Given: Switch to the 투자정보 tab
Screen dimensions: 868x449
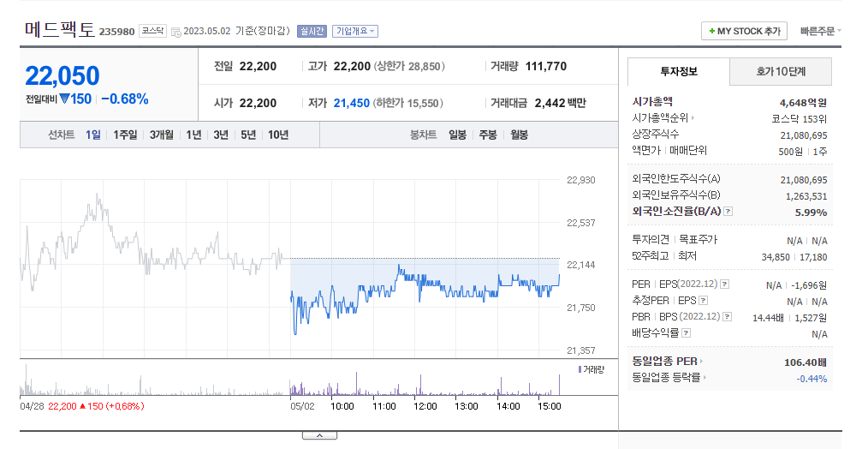Looking at the screenshot, I should point(679,71).
